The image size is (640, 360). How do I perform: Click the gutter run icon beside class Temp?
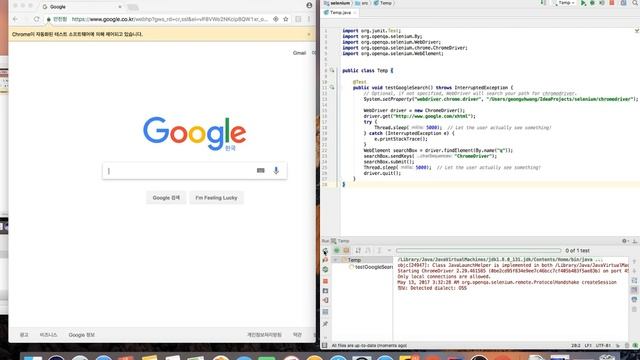[x=332, y=70]
